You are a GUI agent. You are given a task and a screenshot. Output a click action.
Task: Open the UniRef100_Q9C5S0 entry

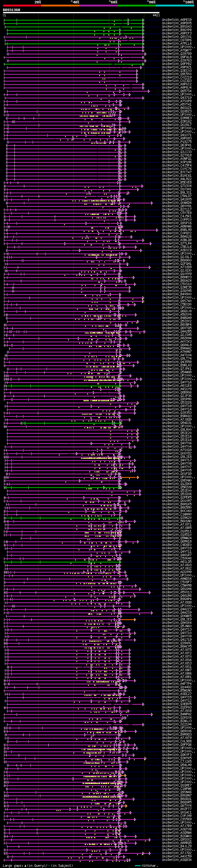pyautogui.click(x=177, y=74)
